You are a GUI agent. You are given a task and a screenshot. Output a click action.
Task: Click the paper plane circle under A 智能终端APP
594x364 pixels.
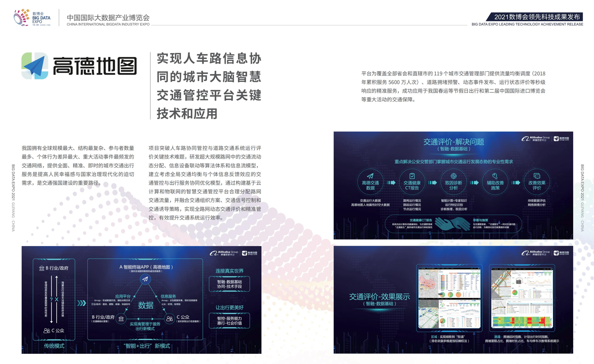pos(145,279)
